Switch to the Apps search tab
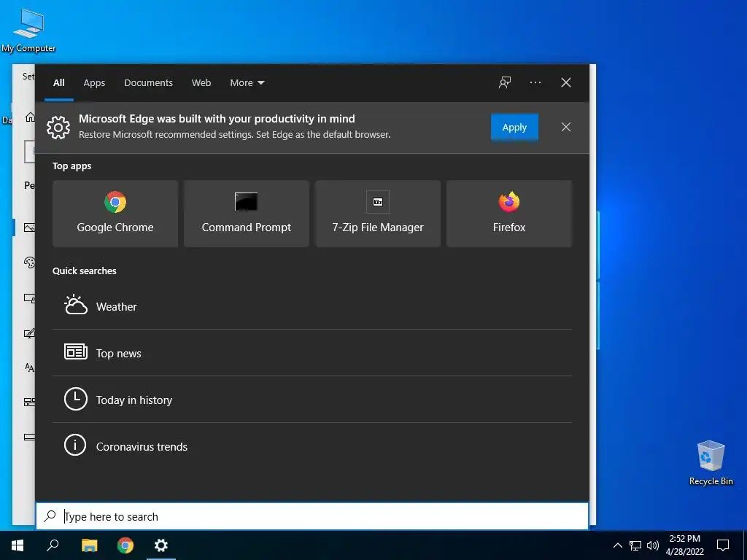The image size is (747, 560). [94, 82]
